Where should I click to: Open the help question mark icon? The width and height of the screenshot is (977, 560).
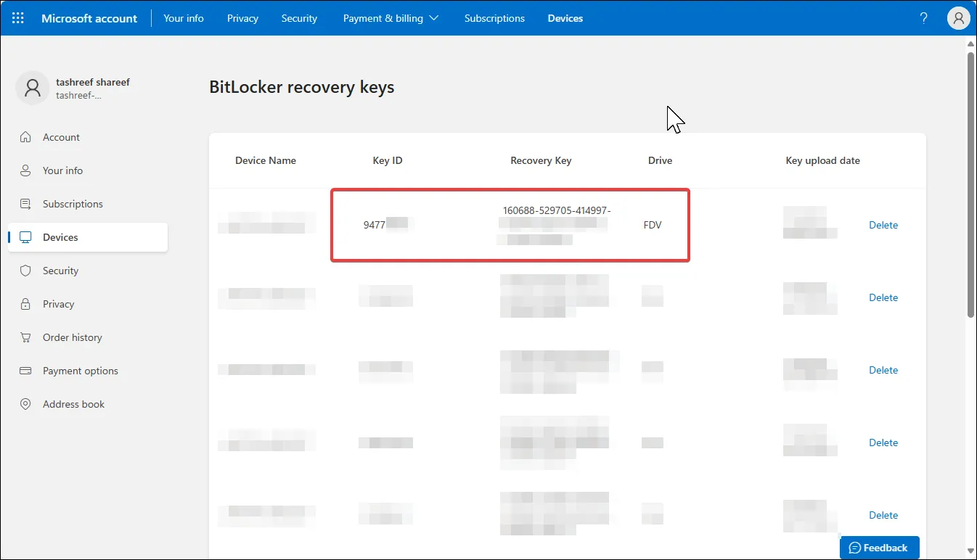tap(923, 17)
